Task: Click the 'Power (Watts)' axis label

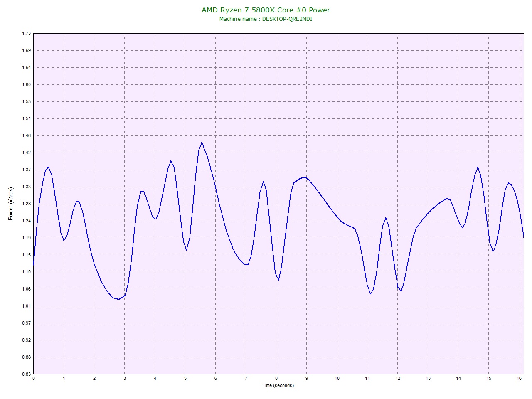Action: click(x=11, y=203)
